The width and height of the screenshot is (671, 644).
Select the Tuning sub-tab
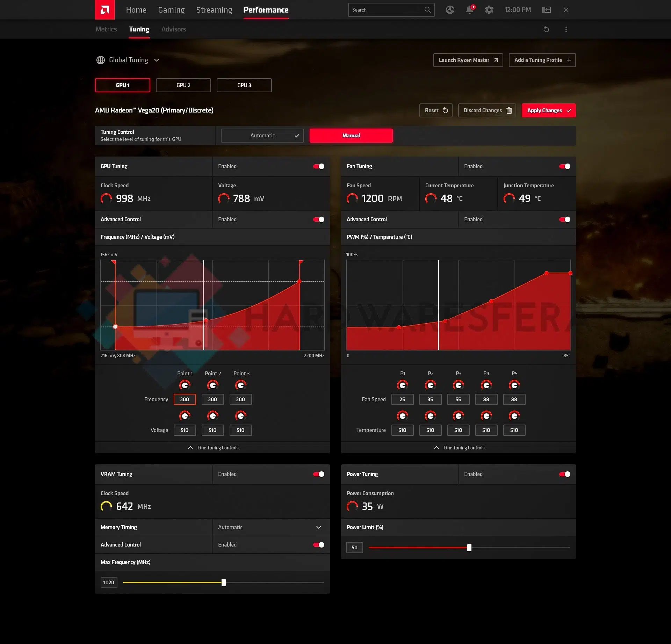coord(139,29)
